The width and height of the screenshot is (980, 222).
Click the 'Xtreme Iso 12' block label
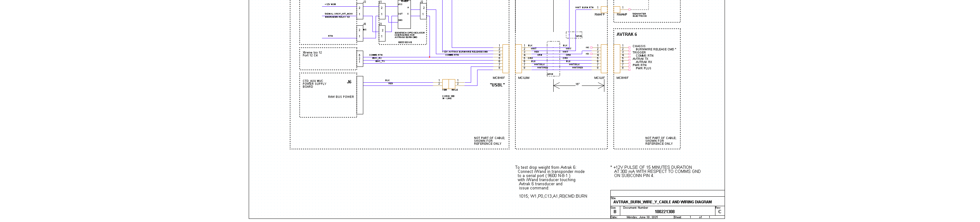[312, 53]
